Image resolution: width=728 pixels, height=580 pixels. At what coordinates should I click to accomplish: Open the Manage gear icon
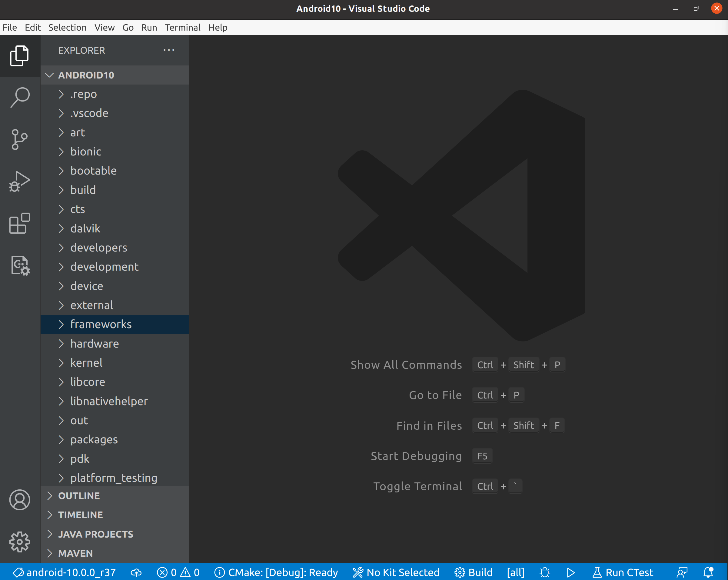pyautogui.click(x=20, y=542)
